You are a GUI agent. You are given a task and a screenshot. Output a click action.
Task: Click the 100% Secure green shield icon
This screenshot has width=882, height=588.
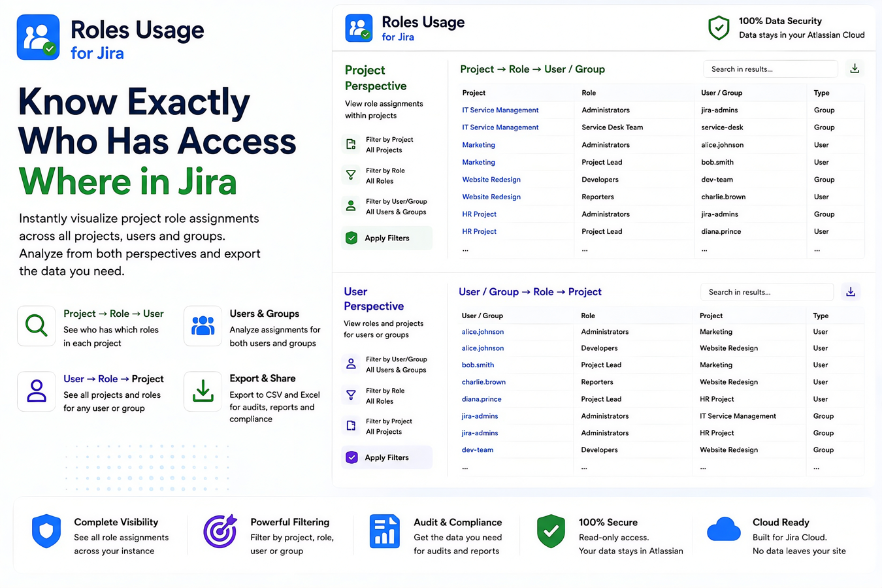(x=551, y=531)
